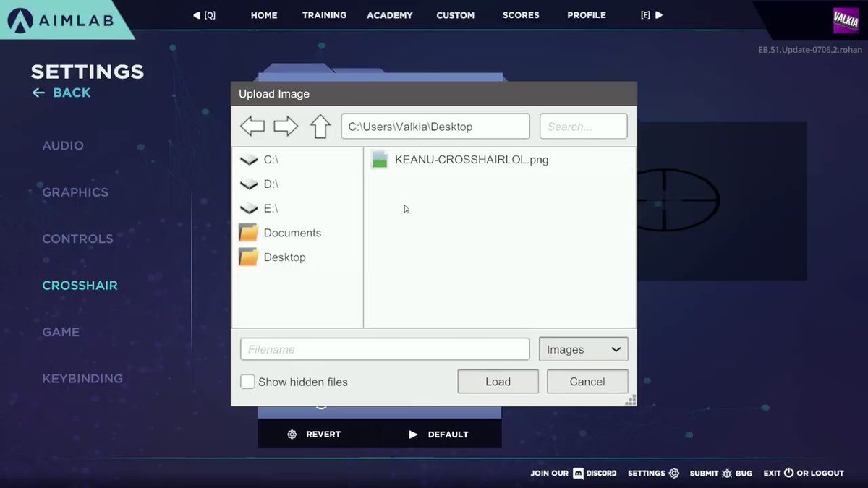Viewport: 868px width, 488px height.
Task: Click the BACK link under Settings
Action: coord(72,93)
